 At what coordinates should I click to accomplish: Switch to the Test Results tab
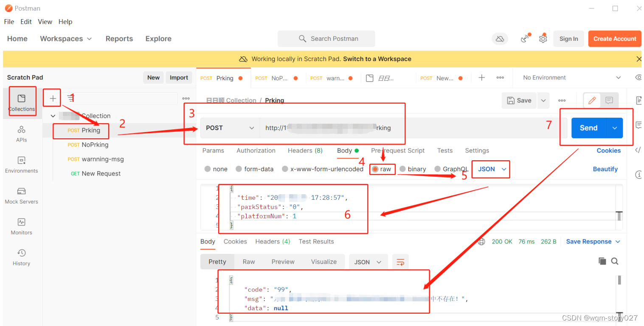[x=316, y=241]
